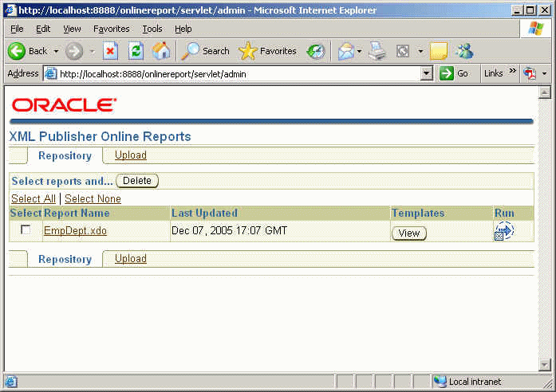
Task: Click the Messenger people icon
Action: pos(464,51)
